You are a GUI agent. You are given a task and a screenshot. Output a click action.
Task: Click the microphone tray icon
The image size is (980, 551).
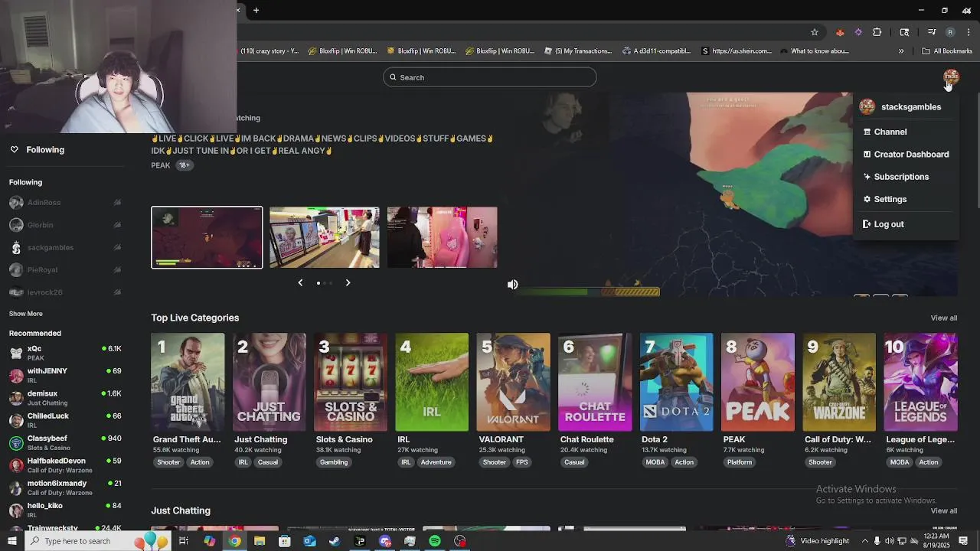[877, 541]
